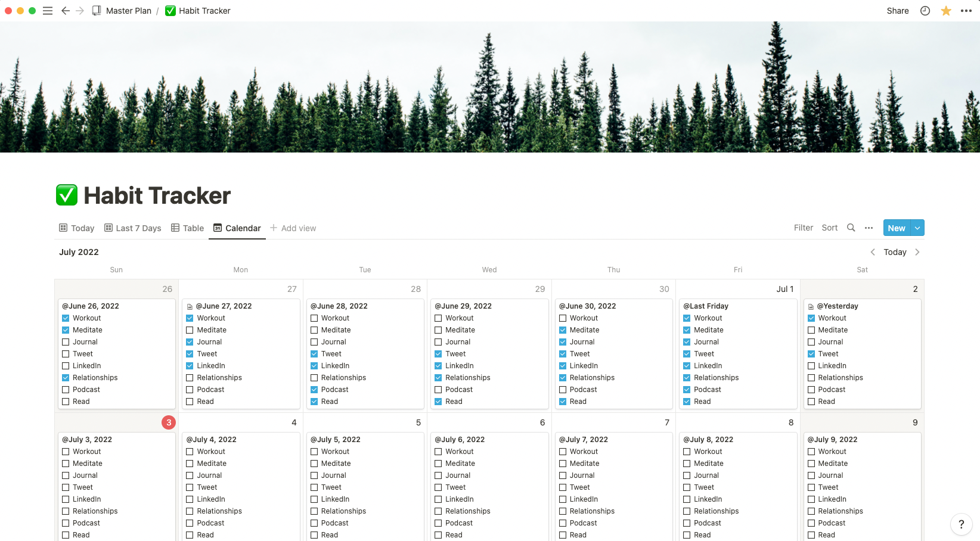This screenshot has height=541, width=980.
Task: Uncheck Podcast on June 28, 2022
Action: [314, 390]
